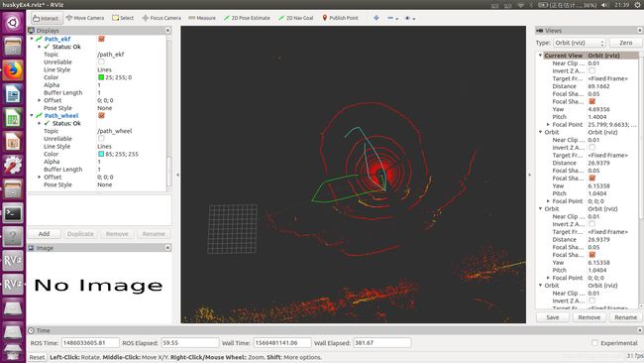Click the Add display button
The image size is (644, 363).
click(44, 234)
